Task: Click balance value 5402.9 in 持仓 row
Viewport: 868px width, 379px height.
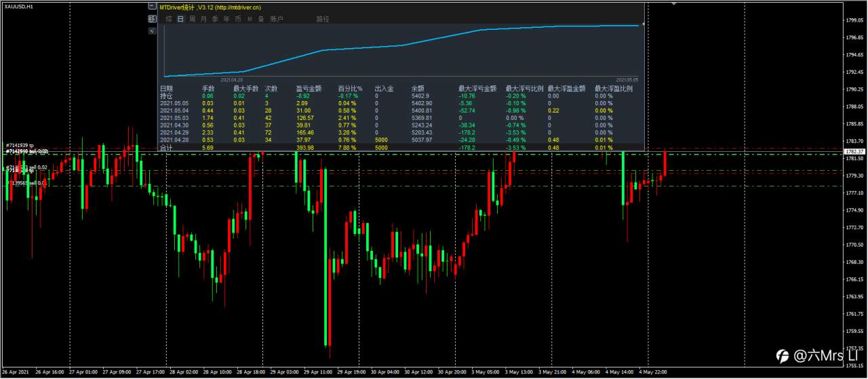Action: (420, 96)
